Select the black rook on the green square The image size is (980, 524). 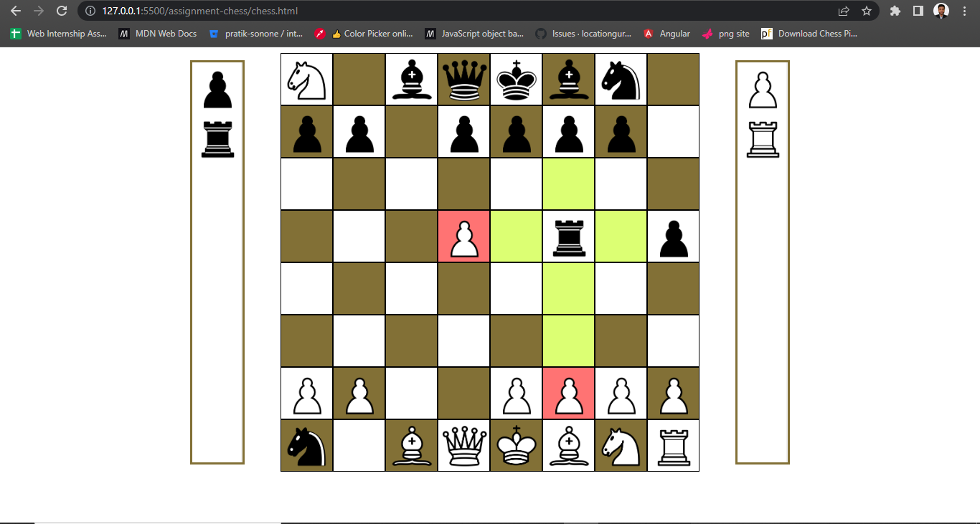[568, 236]
